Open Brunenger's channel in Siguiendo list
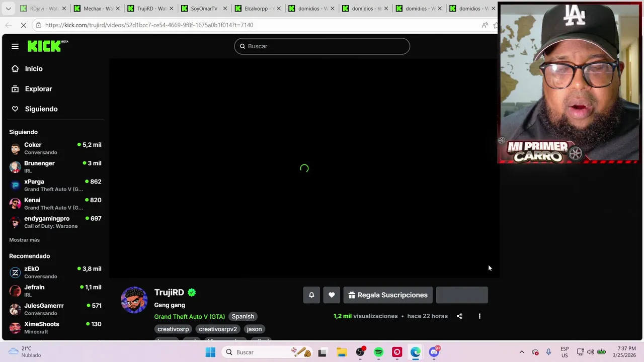Viewport: 644px width, 362px height. (x=55, y=167)
